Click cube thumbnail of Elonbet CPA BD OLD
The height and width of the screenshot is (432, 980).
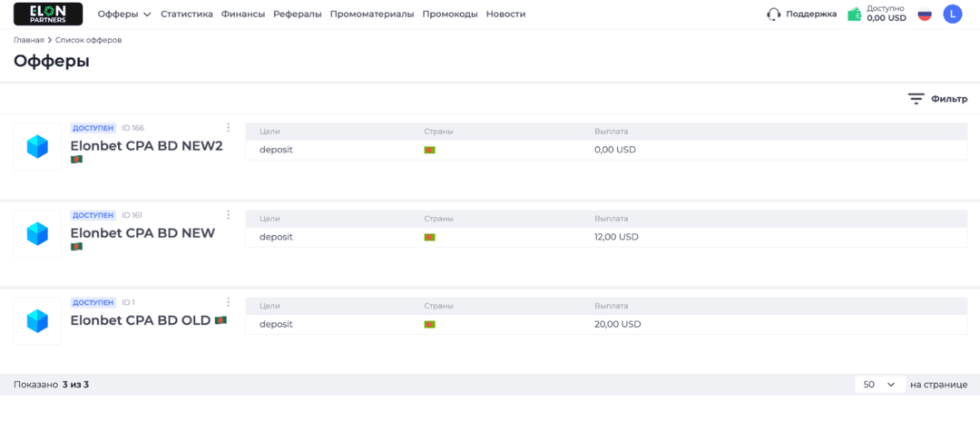pos(37,320)
